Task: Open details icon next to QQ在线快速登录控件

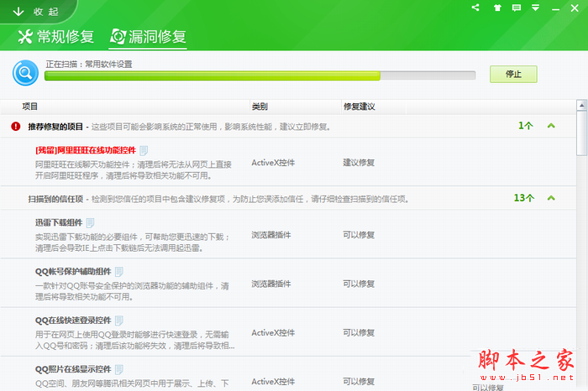Action: tap(119, 321)
